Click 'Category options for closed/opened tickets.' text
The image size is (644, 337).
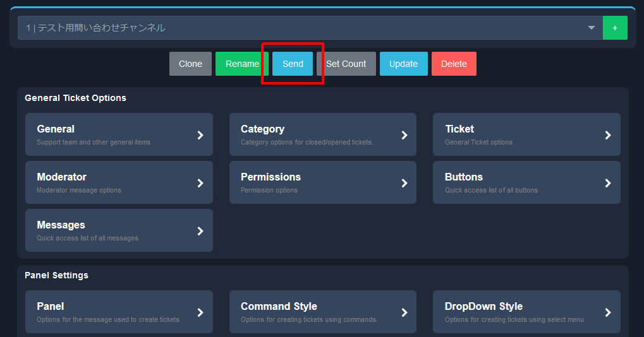pyautogui.click(x=307, y=142)
